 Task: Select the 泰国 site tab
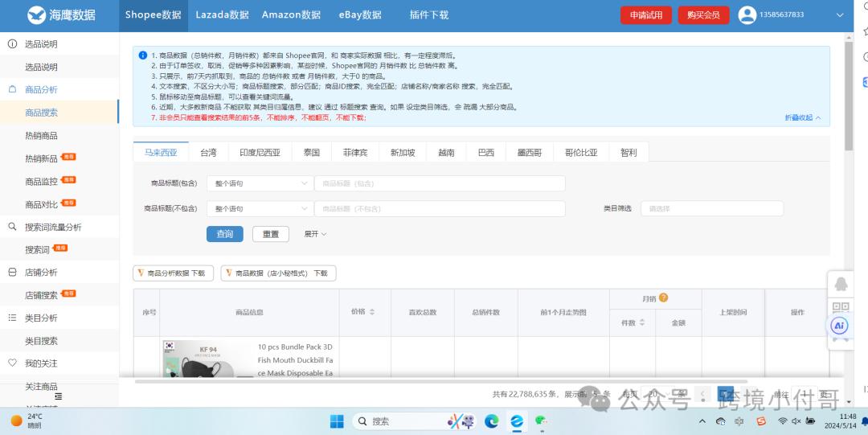coord(312,153)
